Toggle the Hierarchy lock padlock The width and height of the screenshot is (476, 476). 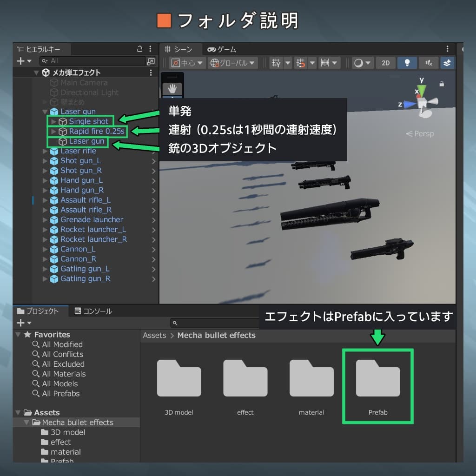point(139,49)
